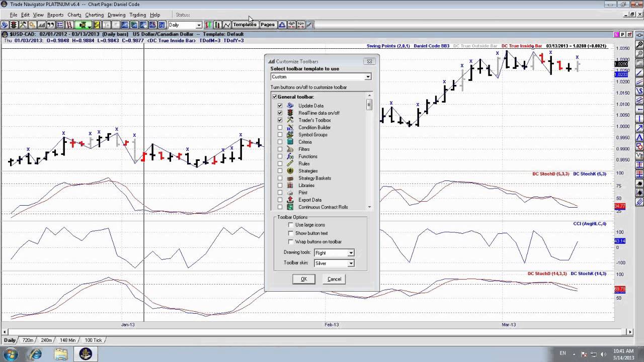Screen dimensions: 644x362
Task: Toggle the General toolbar checkbox
Action: click(x=275, y=97)
